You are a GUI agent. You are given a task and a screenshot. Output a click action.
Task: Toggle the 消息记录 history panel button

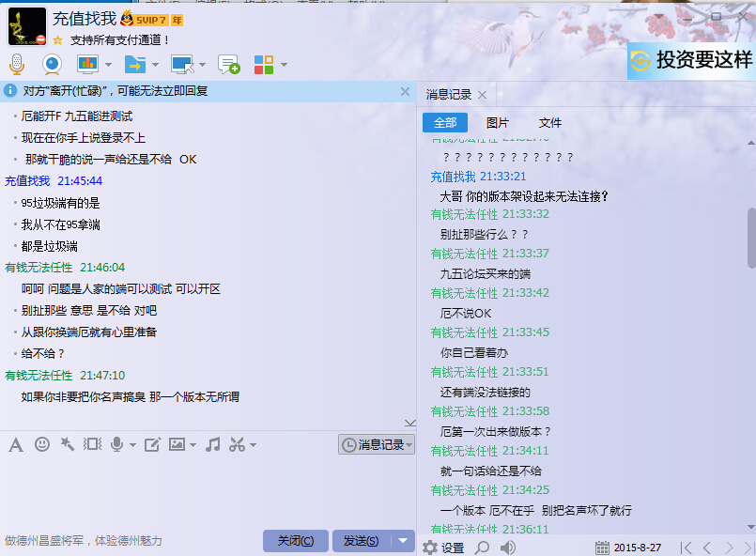(376, 444)
